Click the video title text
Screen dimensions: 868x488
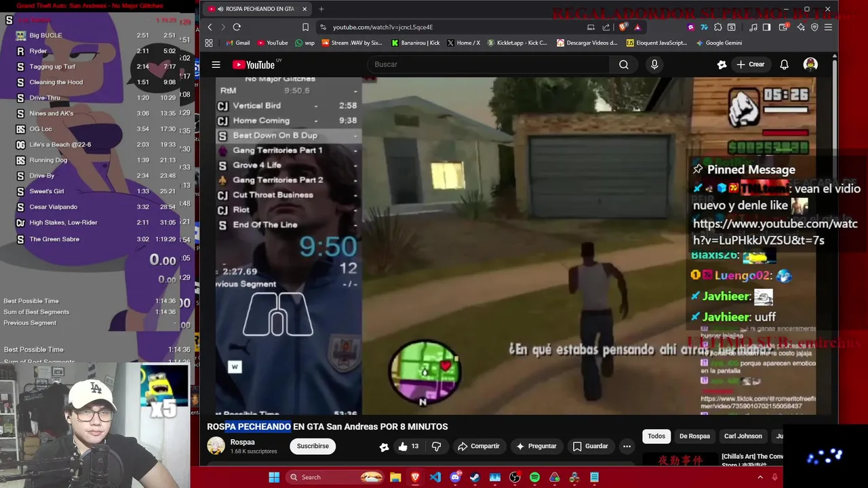(328, 427)
